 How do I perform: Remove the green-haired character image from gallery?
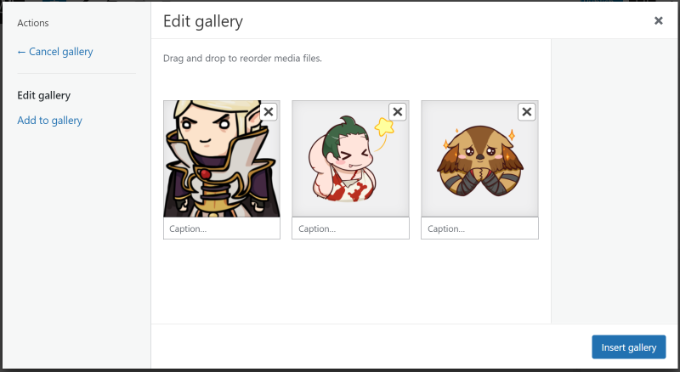click(397, 112)
